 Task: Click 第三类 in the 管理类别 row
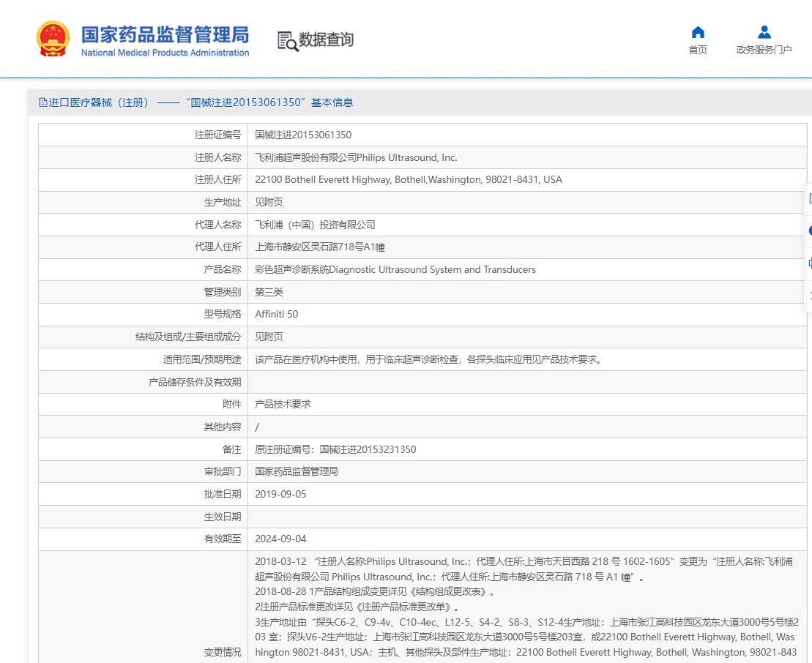pos(269,292)
